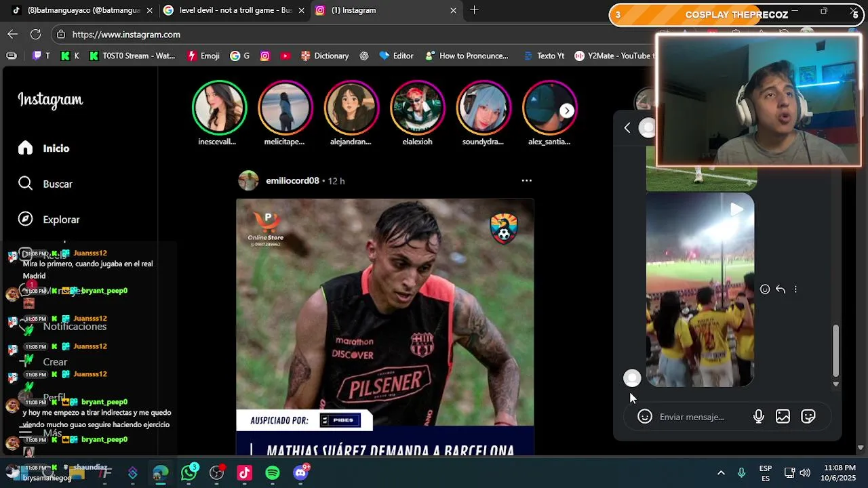
Task: Open TOSTO Stream bookmark
Action: 132,56
